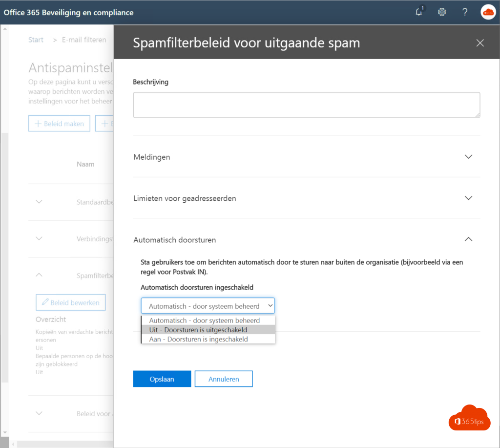Collapse the Automatisch doorsturen section
The width and height of the screenshot is (500, 448).
tap(468, 239)
